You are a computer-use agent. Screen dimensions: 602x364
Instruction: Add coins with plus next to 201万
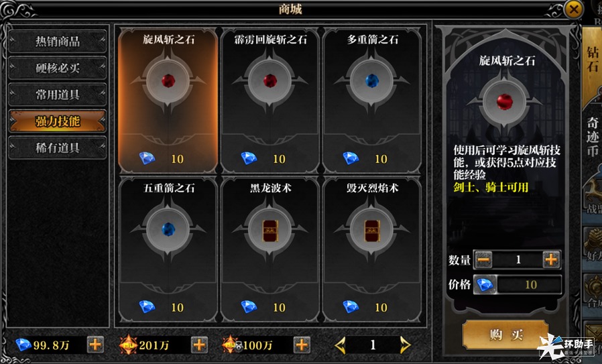click(199, 345)
